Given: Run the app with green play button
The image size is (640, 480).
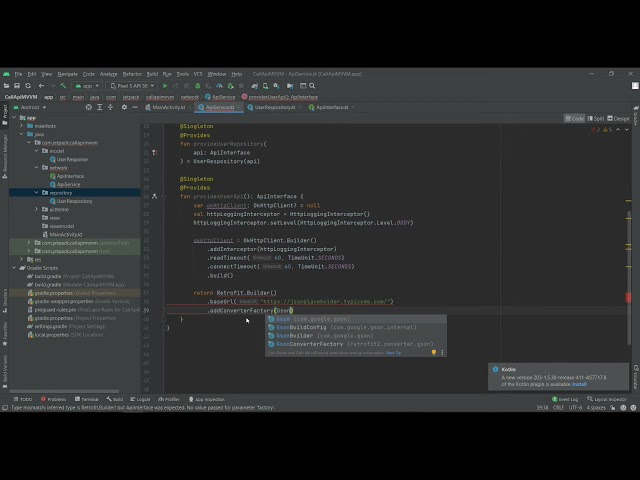Looking at the screenshot, I should point(165,86).
